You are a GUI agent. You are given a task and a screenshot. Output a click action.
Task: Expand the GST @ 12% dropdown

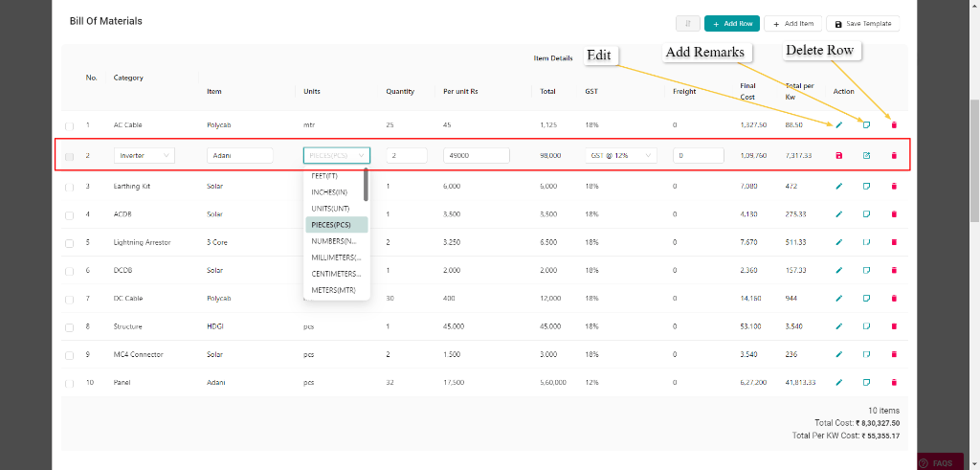point(621,155)
